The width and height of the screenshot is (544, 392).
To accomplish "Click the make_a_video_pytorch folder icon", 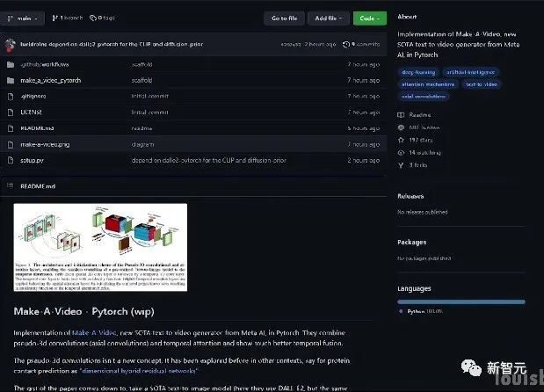I will tap(11, 80).
